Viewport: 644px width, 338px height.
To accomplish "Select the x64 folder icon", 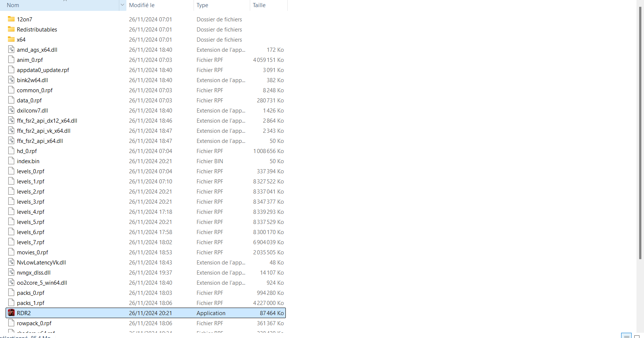I will coord(11,39).
